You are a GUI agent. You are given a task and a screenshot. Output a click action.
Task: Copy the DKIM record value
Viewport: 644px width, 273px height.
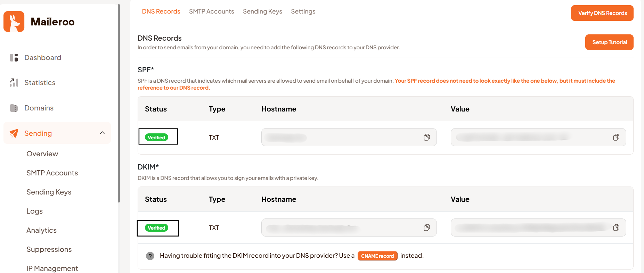point(616,228)
